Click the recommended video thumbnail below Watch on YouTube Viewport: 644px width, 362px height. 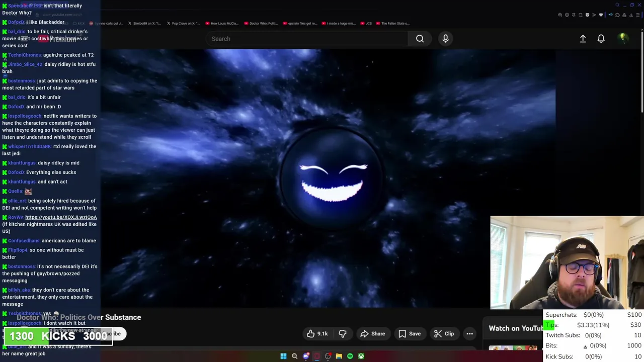(x=513, y=347)
